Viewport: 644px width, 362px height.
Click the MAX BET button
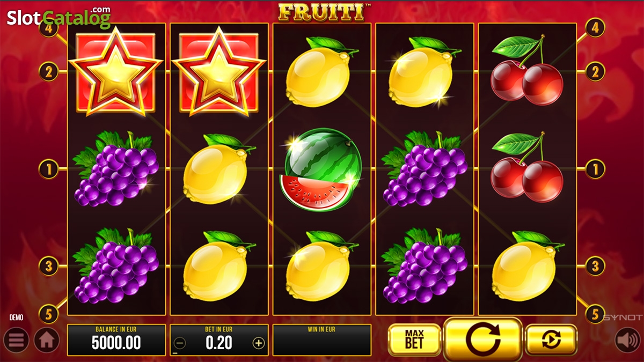click(x=414, y=340)
